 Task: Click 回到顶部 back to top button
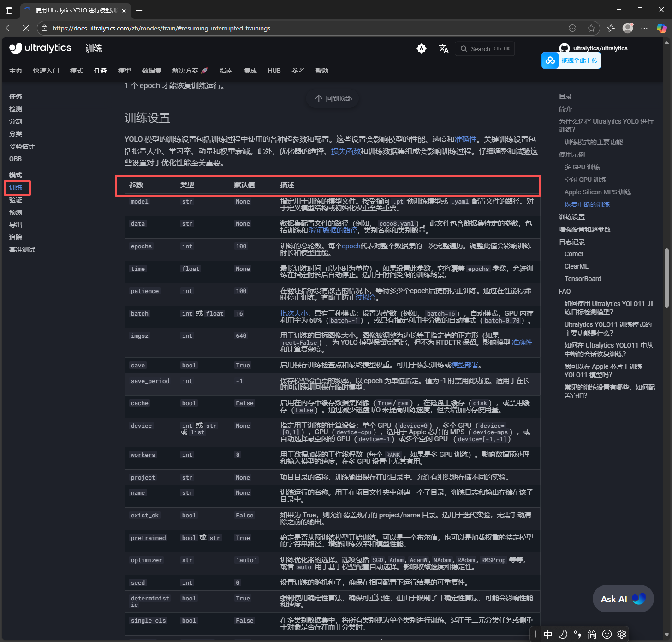(333, 98)
